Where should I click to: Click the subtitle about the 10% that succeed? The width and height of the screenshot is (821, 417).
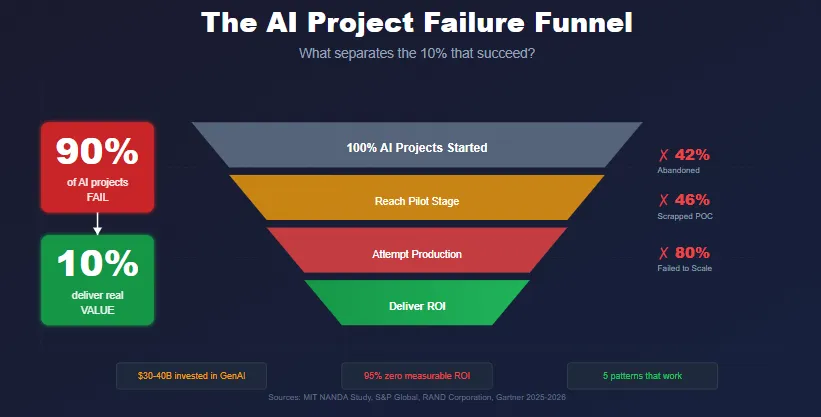coord(417,53)
